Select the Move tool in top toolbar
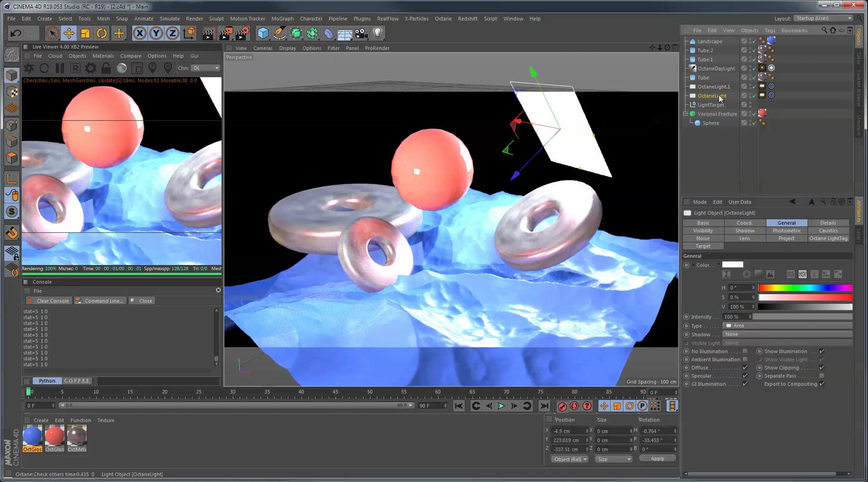The width and height of the screenshot is (868, 482). (69, 33)
